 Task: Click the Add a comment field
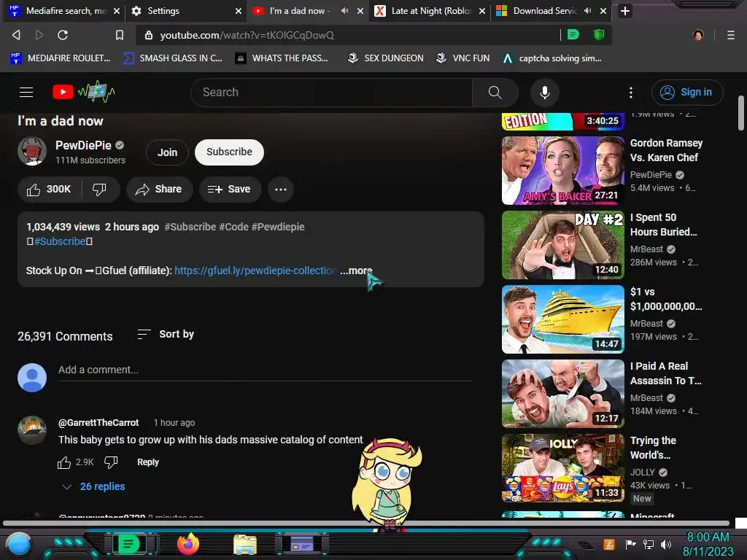265,370
